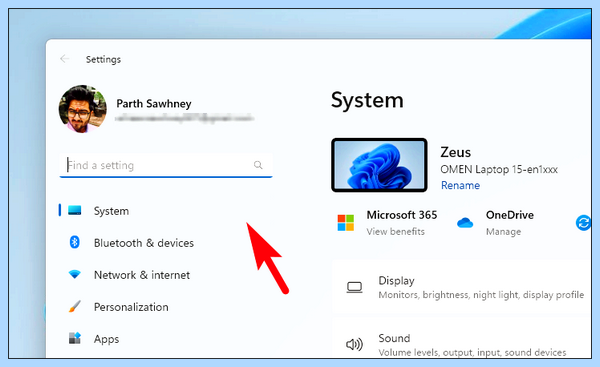Viewport: 600px width, 367px height.
Task: Open Parth Sawhney's profile picture
Action: coord(83,109)
